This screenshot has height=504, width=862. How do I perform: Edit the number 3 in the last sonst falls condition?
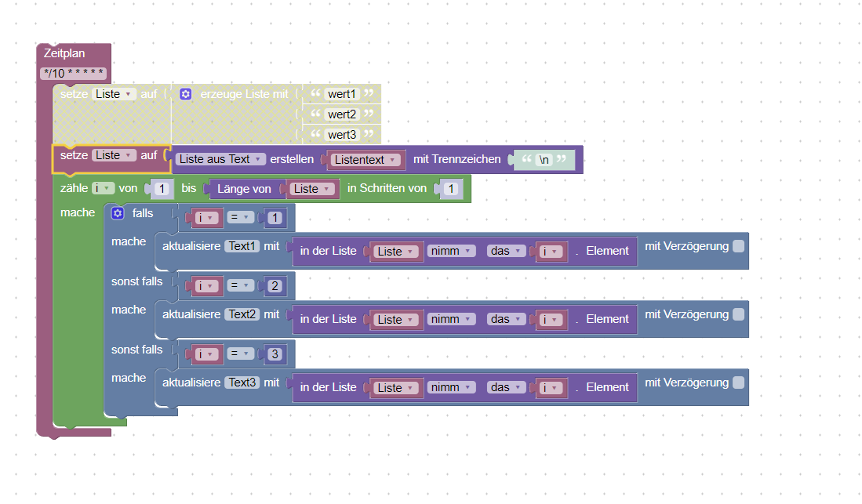pyautogui.click(x=275, y=354)
